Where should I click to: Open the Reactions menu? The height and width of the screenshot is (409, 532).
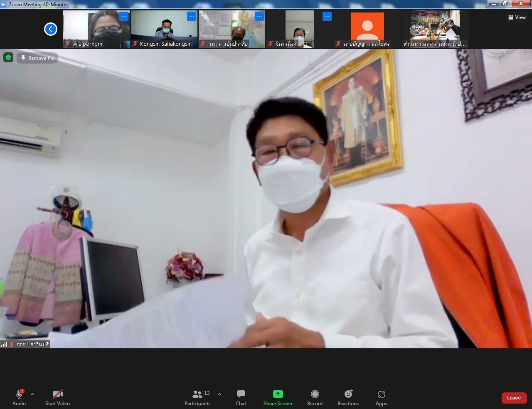tap(348, 398)
